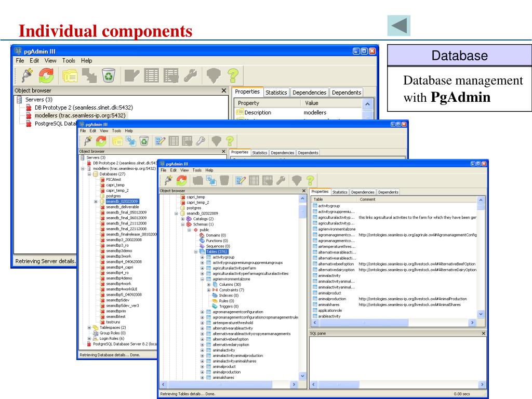This screenshot has width=532, height=399.
Task: Click inside the empty SQL pane text area
Action: pyautogui.click(x=397, y=358)
